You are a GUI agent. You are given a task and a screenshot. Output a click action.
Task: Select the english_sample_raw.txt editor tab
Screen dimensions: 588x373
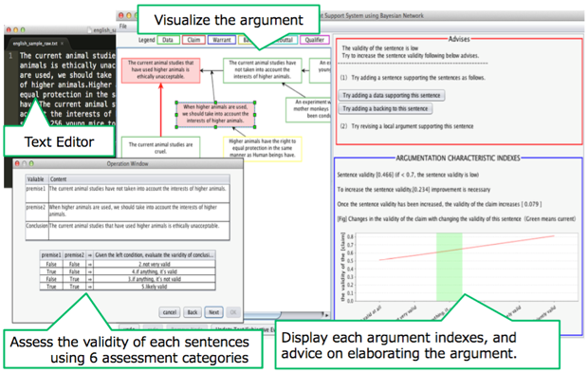37,44
